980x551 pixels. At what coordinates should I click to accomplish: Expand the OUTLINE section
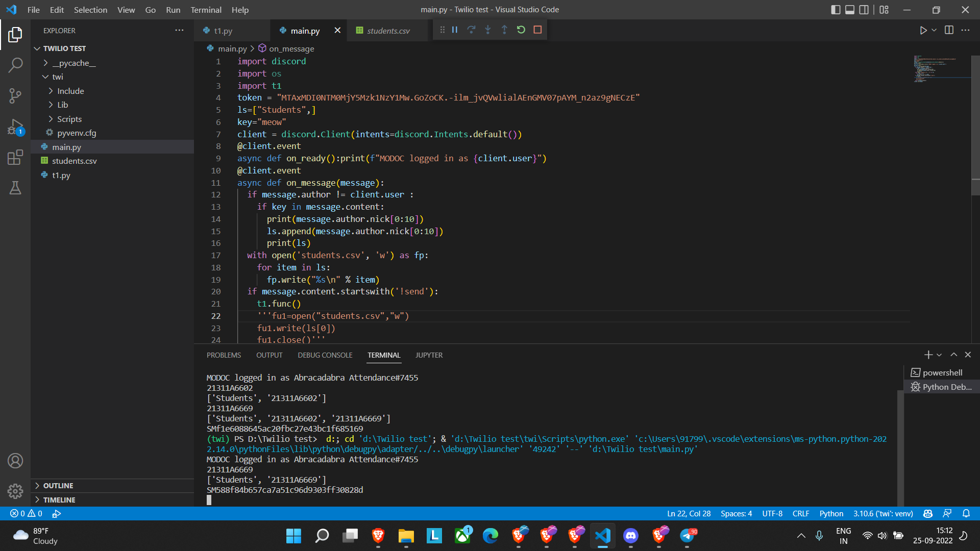[x=58, y=486]
